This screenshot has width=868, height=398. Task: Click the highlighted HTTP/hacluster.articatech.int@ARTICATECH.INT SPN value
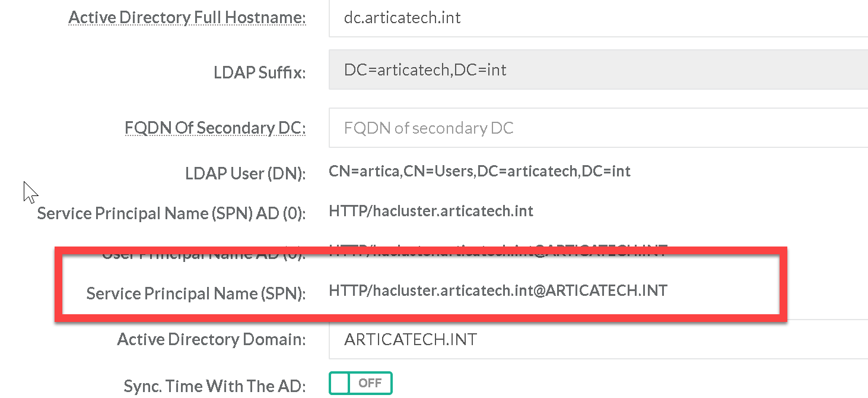498,291
